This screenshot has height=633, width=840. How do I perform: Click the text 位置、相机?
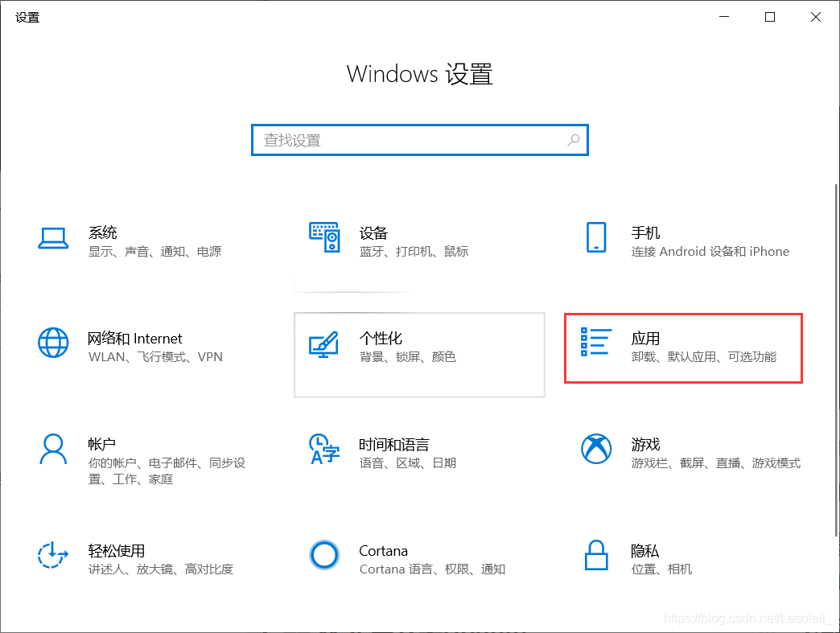tap(661, 569)
